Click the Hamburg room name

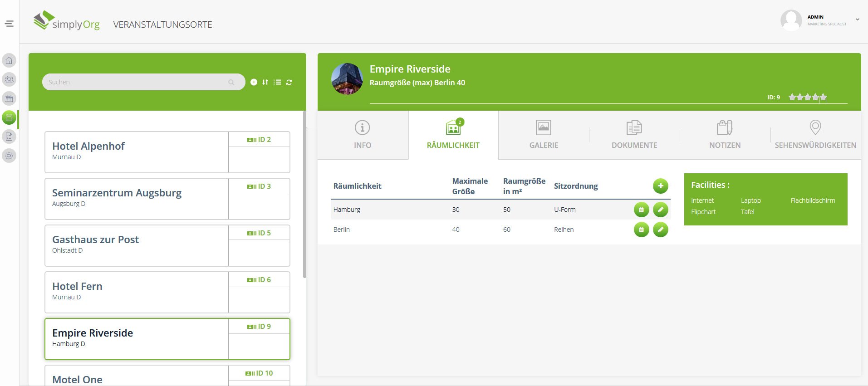[347, 210]
